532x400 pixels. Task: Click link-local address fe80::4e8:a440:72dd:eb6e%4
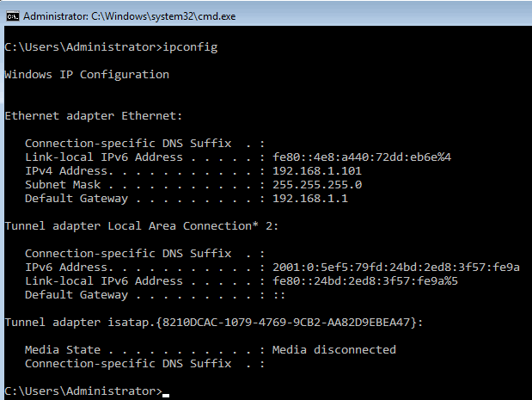point(362,157)
